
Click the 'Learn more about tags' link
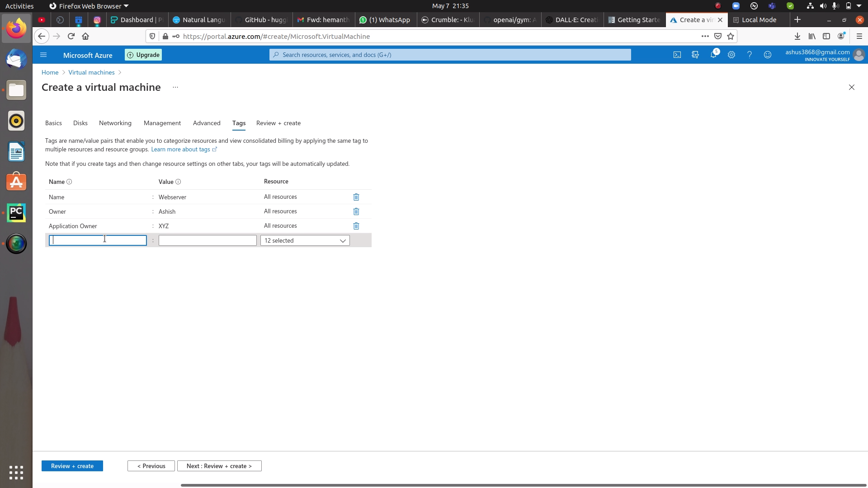click(180, 150)
